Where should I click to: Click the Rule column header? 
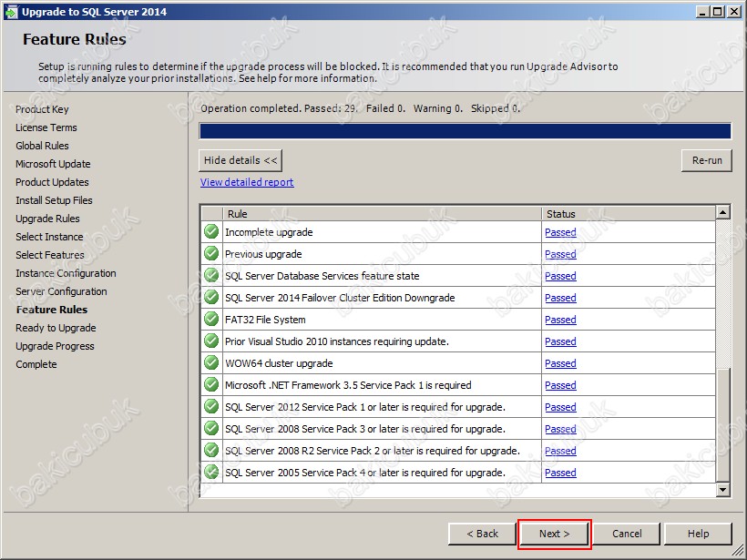click(x=382, y=214)
